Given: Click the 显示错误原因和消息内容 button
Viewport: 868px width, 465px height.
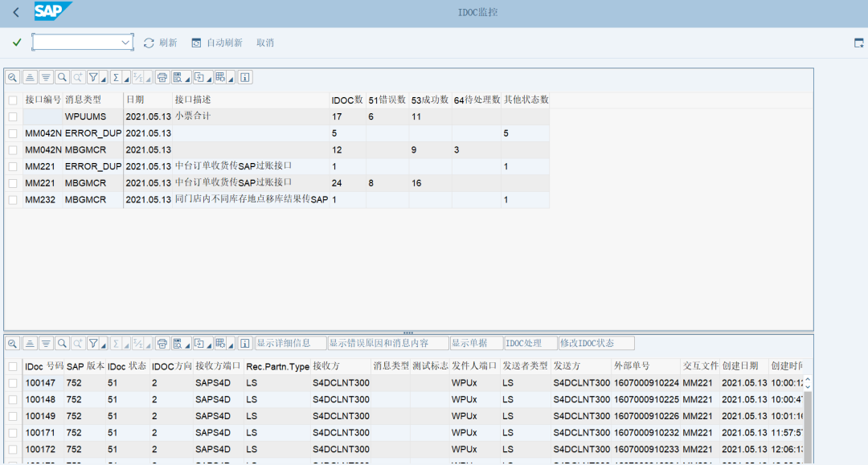Looking at the screenshot, I should [387, 344].
